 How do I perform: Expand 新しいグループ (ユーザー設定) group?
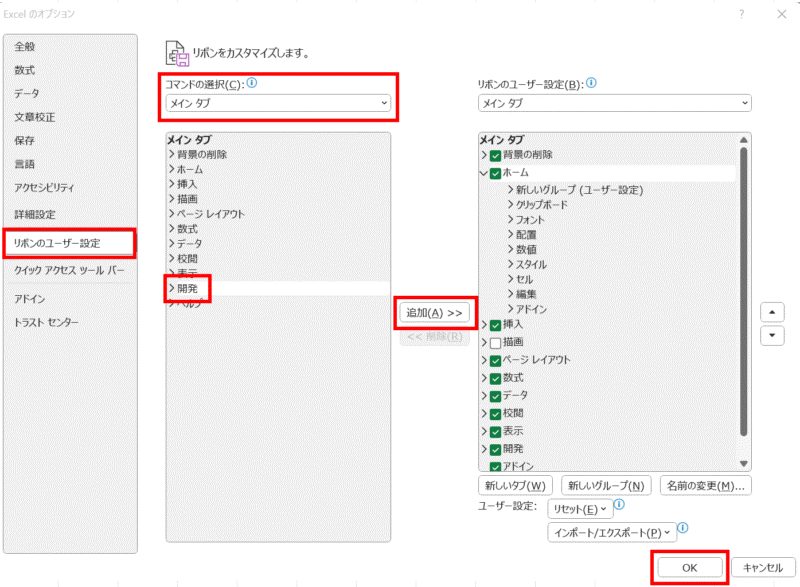[x=511, y=190]
